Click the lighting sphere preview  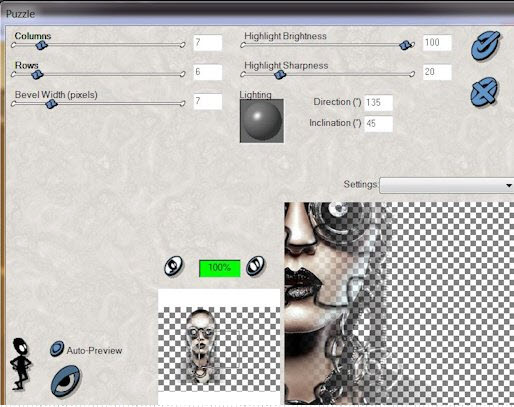pos(262,121)
